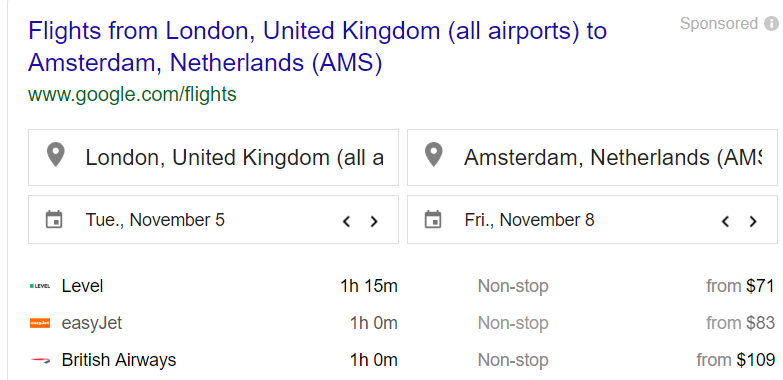Click the British Airways logo icon
The width and height of the screenshot is (783, 380).
[40, 360]
